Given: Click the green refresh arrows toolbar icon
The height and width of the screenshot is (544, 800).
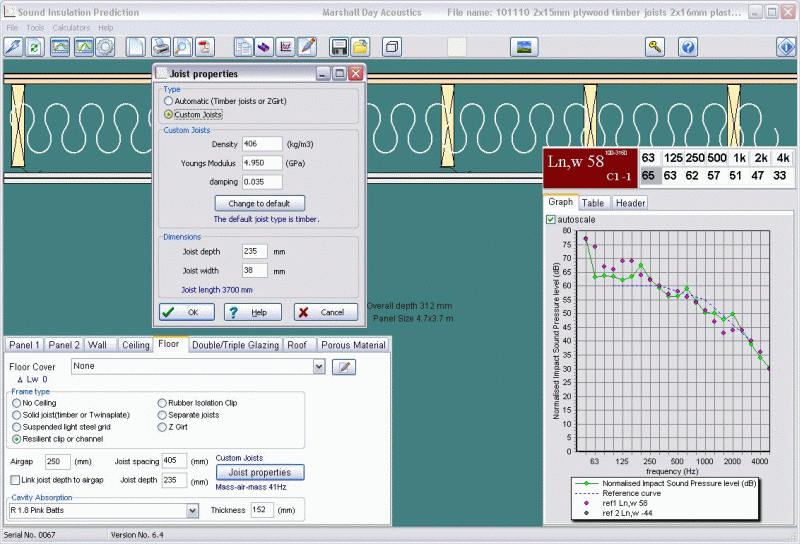Looking at the screenshot, I should click(35, 47).
